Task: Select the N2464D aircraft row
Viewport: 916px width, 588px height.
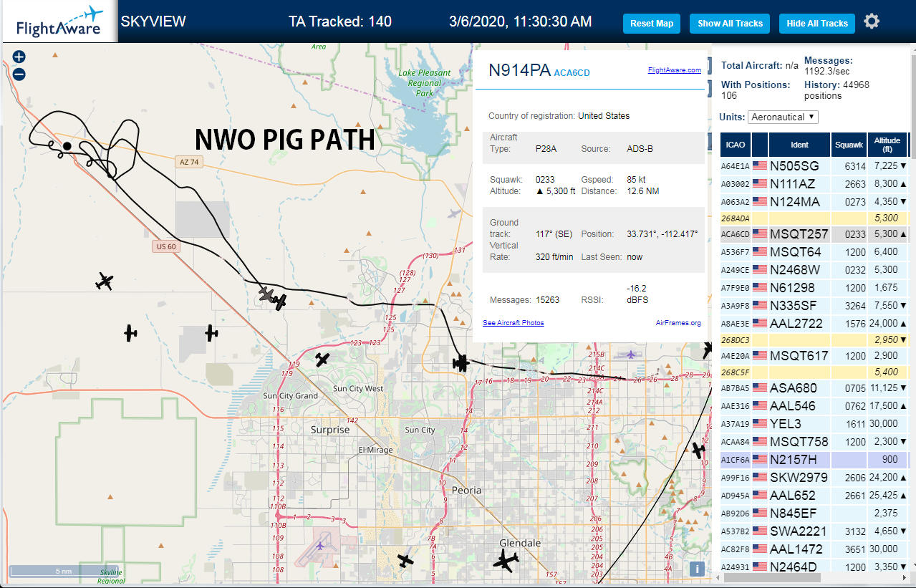Action: pos(814,567)
